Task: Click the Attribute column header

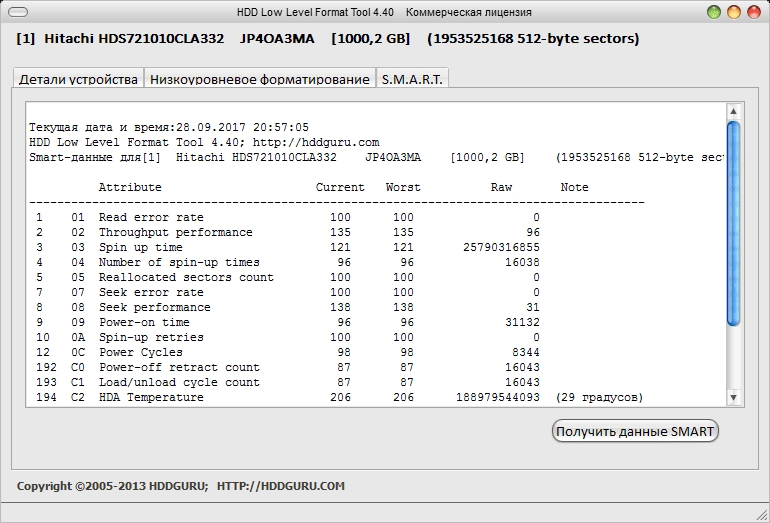Action: 130,187
